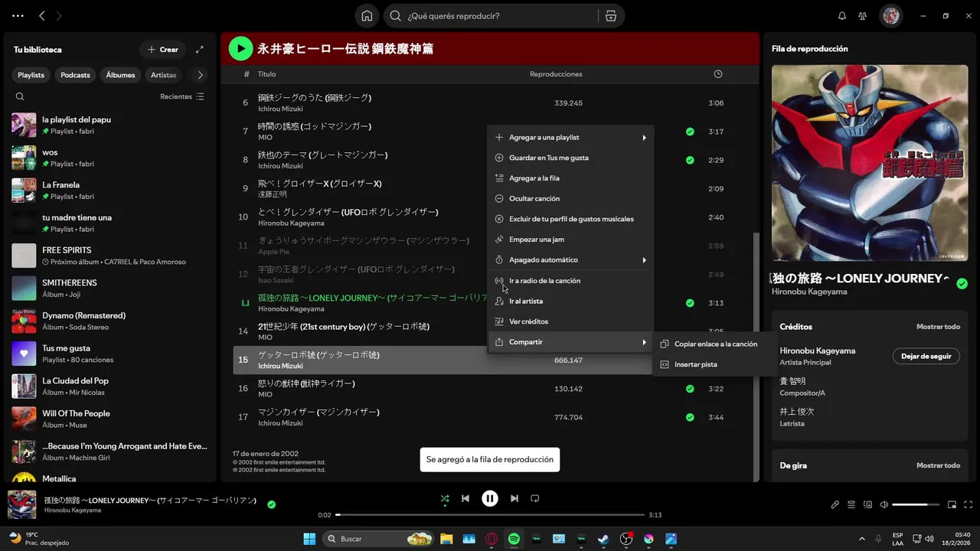The image size is (980, 551).
Task: Adjust the volume slider
Action: [916, 505]
